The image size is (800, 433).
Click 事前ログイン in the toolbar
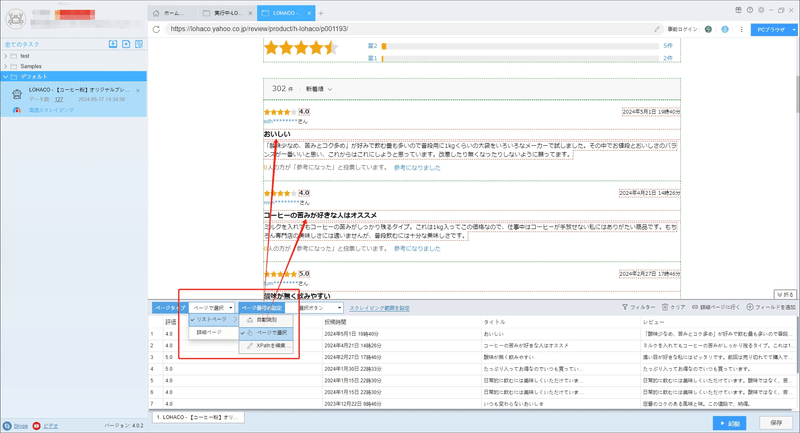(682, 29)
